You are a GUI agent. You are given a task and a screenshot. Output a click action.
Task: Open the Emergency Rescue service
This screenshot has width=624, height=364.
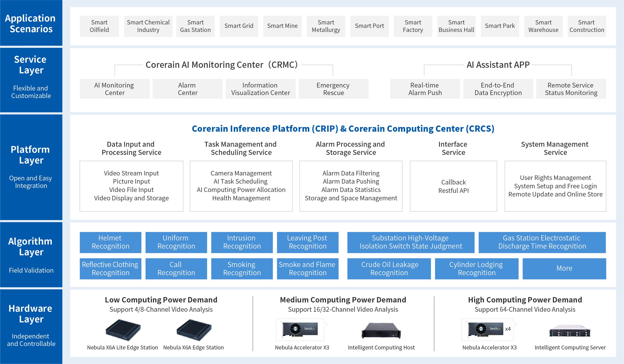click(x=333, y=89)
